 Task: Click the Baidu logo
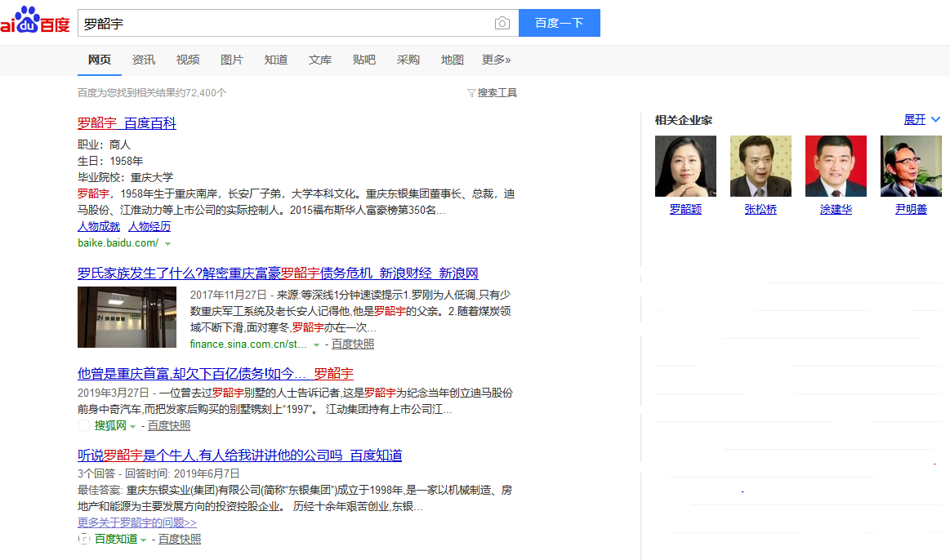35,21
